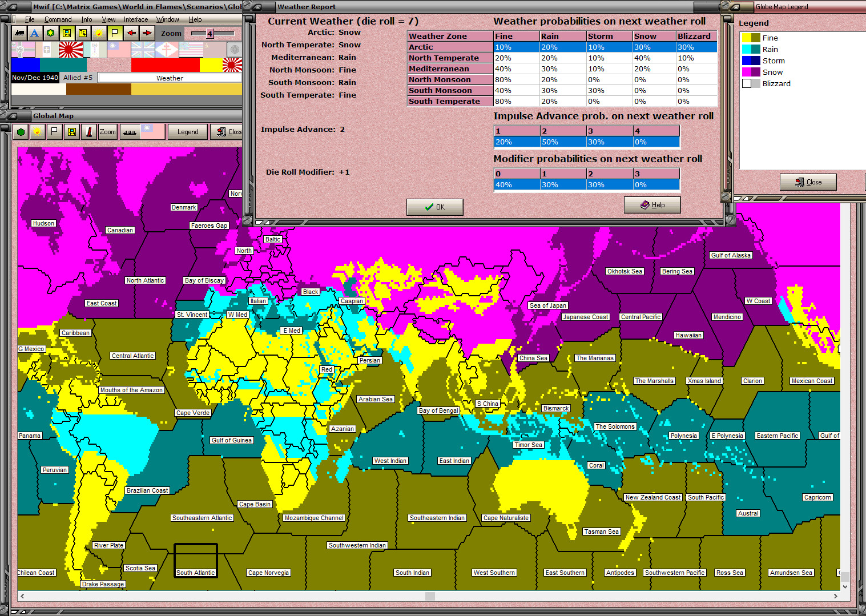Viewport: 866px width, 616px height.
Task: Click the Zoom button in Global Map toolbar
Action: [107, 132]
